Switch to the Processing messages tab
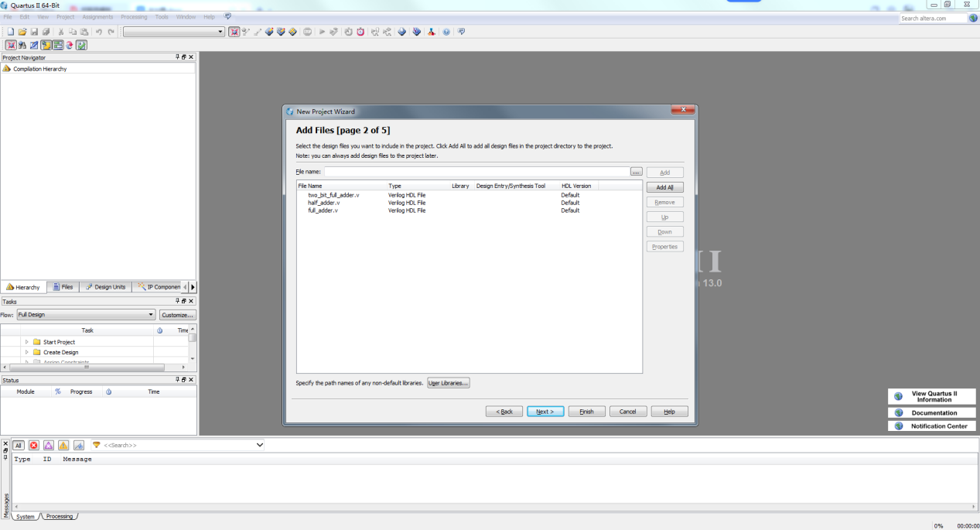The image size is (980, 530). [x=60, y=516]
